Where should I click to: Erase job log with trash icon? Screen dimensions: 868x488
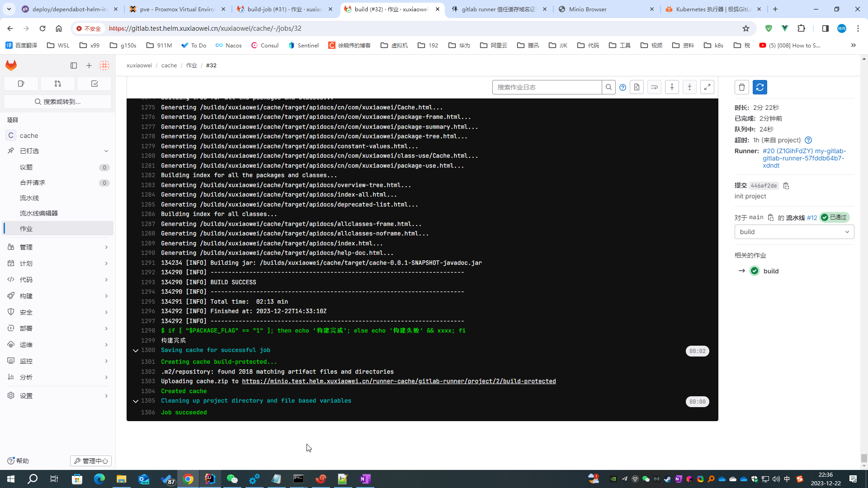click(x=742, y=87)
